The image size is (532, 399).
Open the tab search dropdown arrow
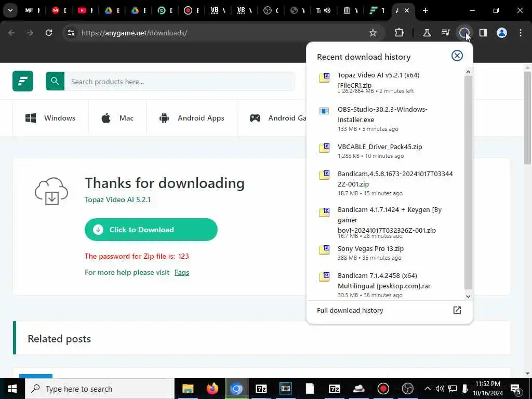[x=10, y=10]
